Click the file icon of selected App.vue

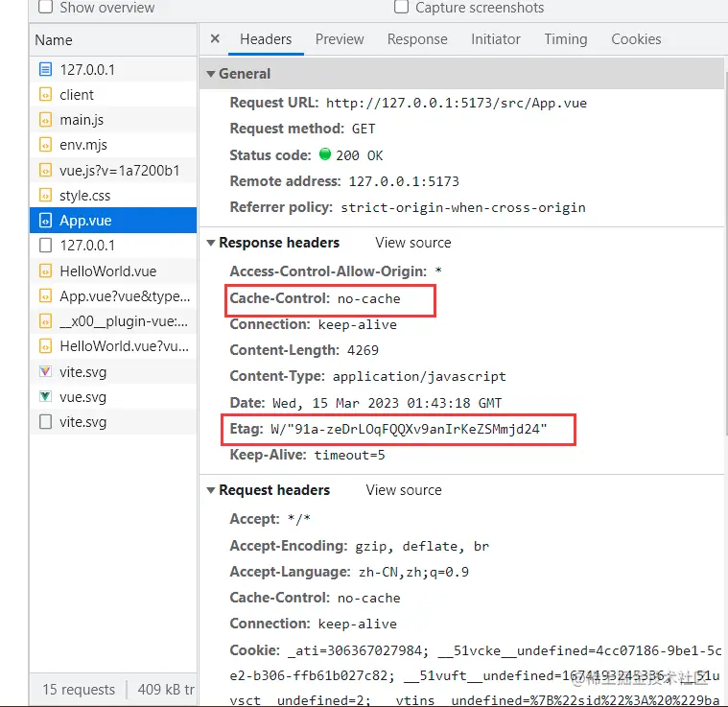45,220
